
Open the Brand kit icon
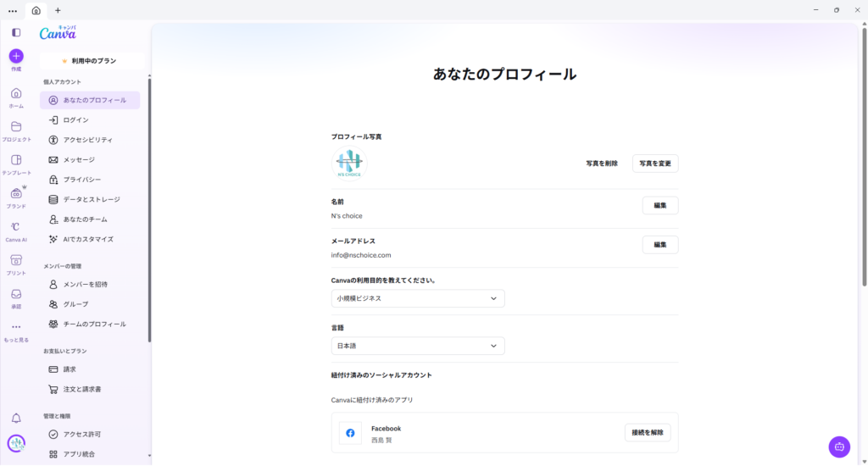[x=16, y=193]
